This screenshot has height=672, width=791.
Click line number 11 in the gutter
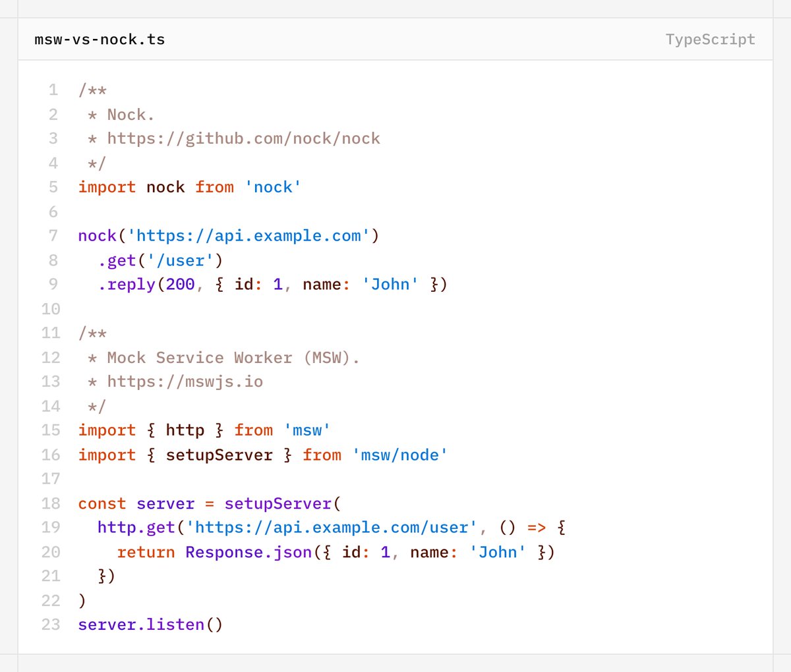click(x=51, y=333)
